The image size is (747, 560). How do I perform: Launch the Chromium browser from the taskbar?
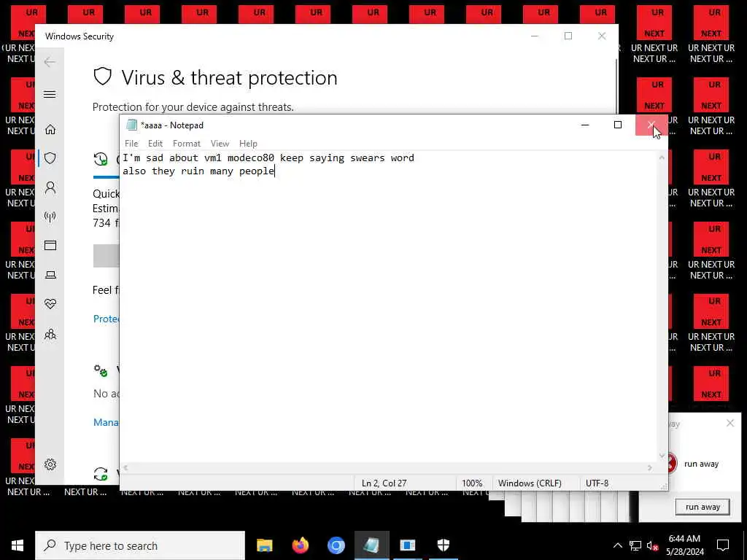336,545
